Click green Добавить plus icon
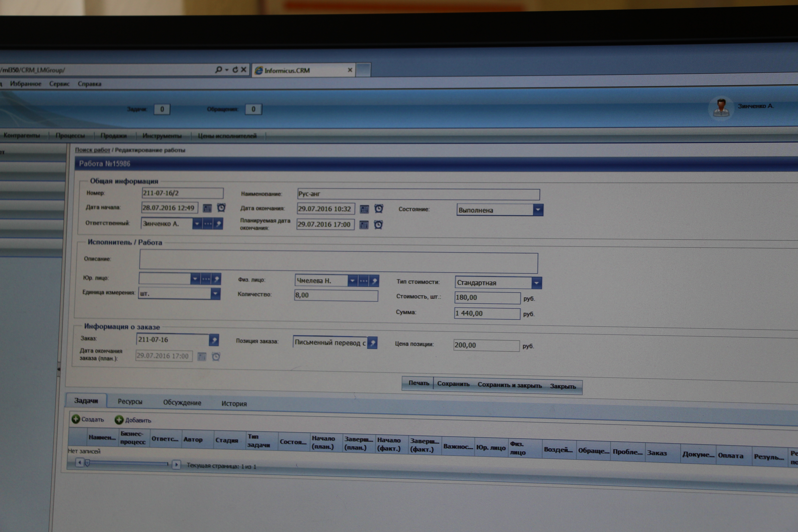 click(119, 420)
